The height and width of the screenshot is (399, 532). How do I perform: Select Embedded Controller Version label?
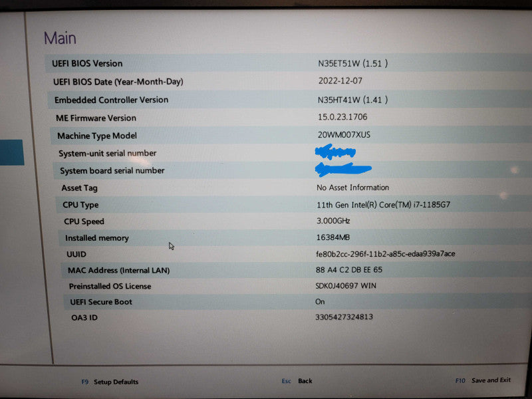(x=111, y=100)
